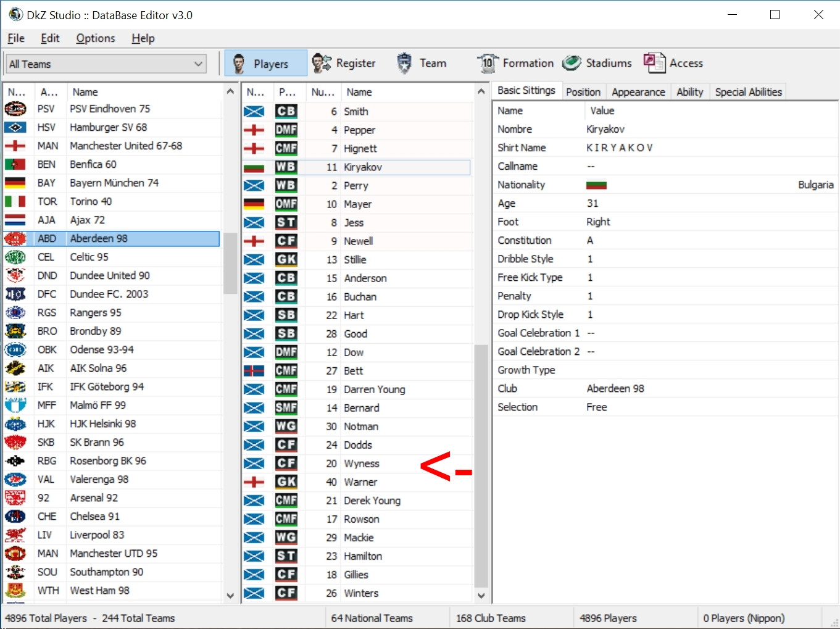Click the Aberdeen 98 club badge icon
The width and height of the screenshot is (840, 629).
point(15,239)
